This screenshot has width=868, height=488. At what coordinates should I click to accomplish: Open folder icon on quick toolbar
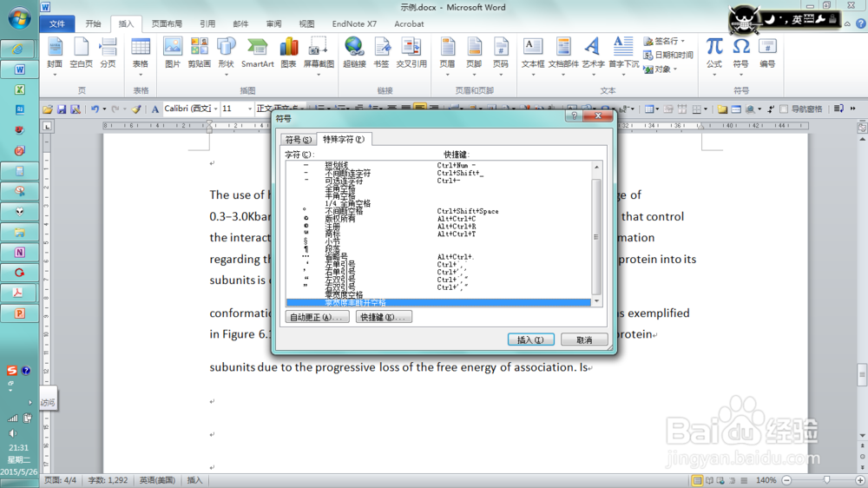(48, 109)
